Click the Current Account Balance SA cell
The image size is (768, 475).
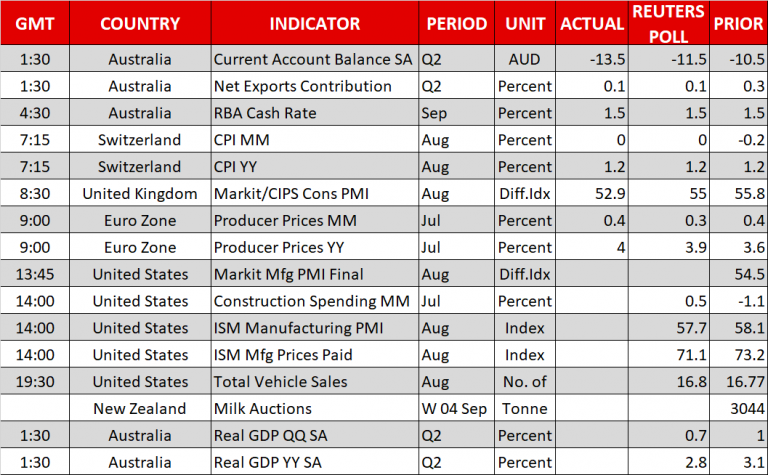pyautogui.click(x=314, y=59)
